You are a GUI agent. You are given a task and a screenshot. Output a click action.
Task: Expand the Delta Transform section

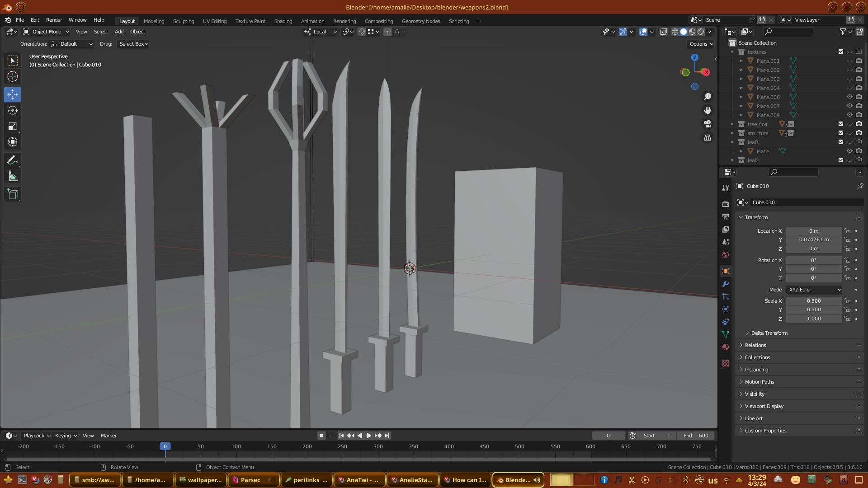click(x=769, y=333)
